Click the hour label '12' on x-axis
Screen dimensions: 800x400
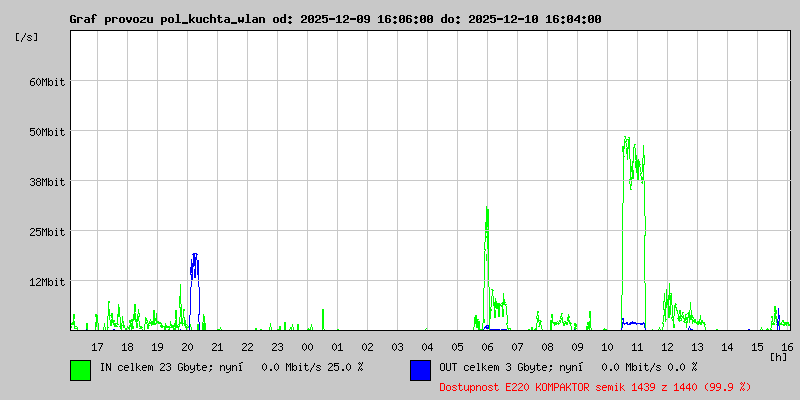click(x=667, y=347)
